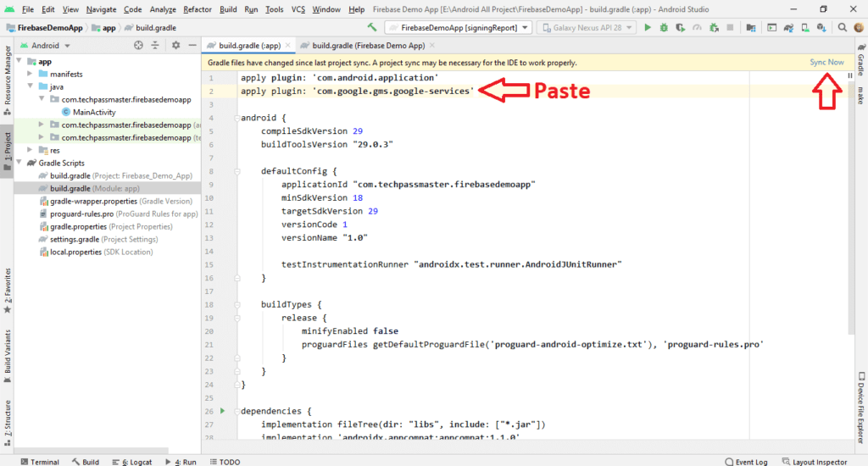Click the Stop square icon

[x=730, y=27]
